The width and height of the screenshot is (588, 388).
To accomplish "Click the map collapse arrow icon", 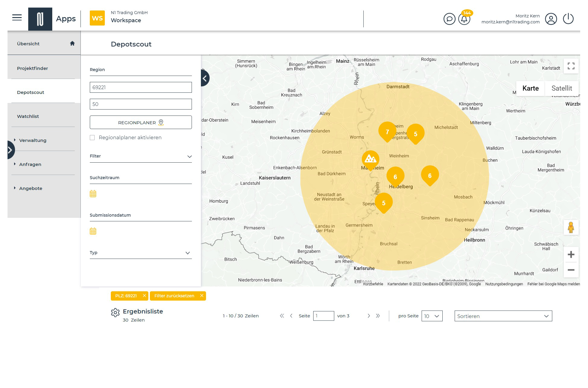I will [205, 78].
